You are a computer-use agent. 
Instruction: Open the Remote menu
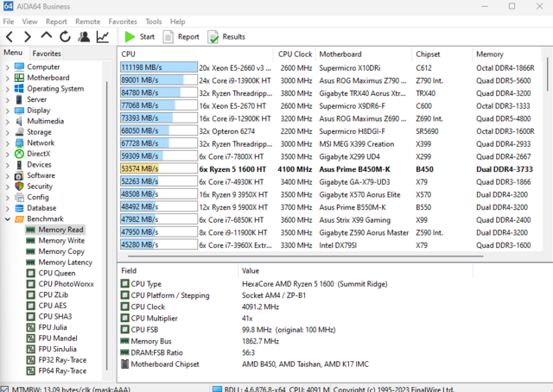click(x=88, y=22)
